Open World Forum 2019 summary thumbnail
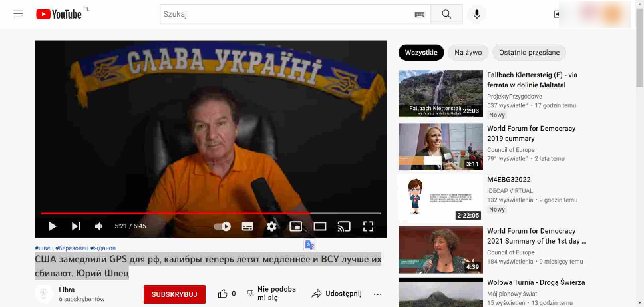 (x=440, y=147)
